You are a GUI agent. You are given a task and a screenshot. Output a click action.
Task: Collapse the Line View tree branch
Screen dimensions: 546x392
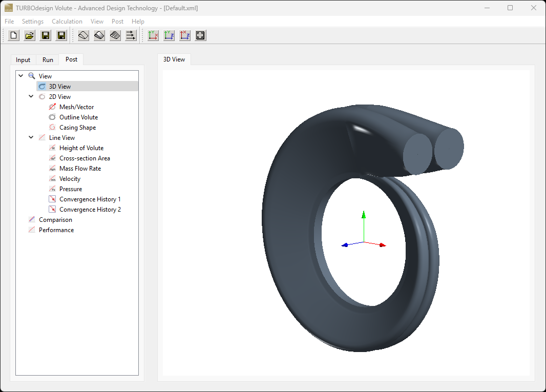click(x=31, y=137)
